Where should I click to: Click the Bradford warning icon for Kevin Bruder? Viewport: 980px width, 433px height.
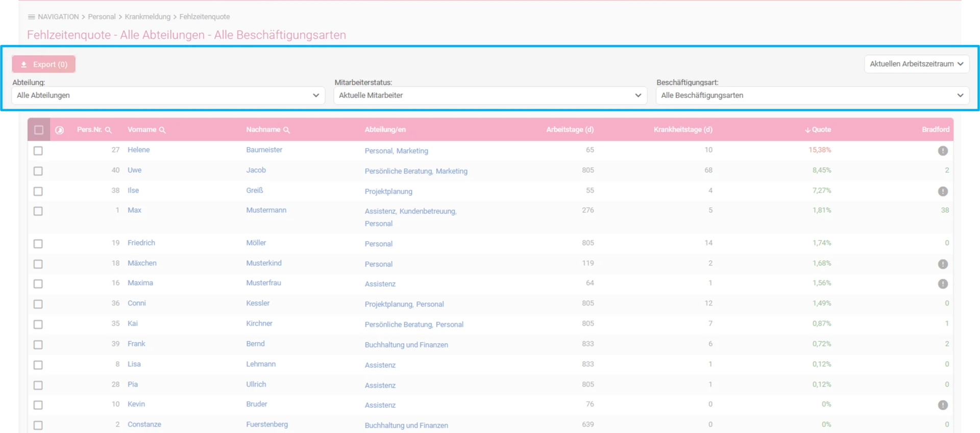[x=943, y=405]
